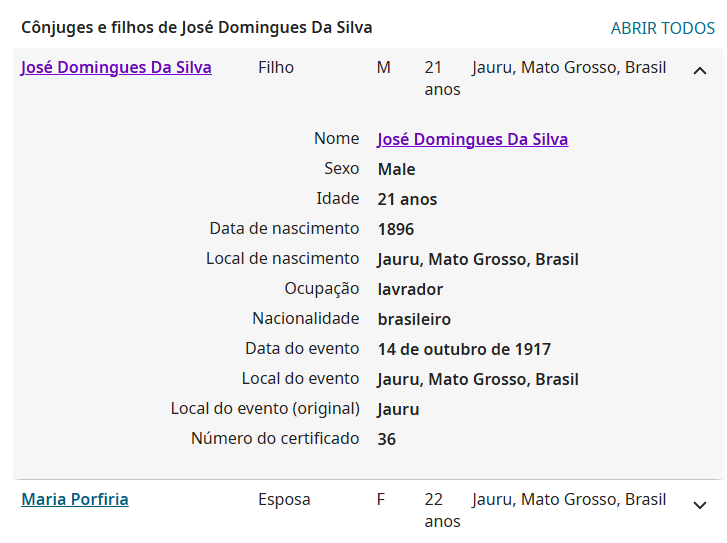Click the Local de nascimento place value

478,259
